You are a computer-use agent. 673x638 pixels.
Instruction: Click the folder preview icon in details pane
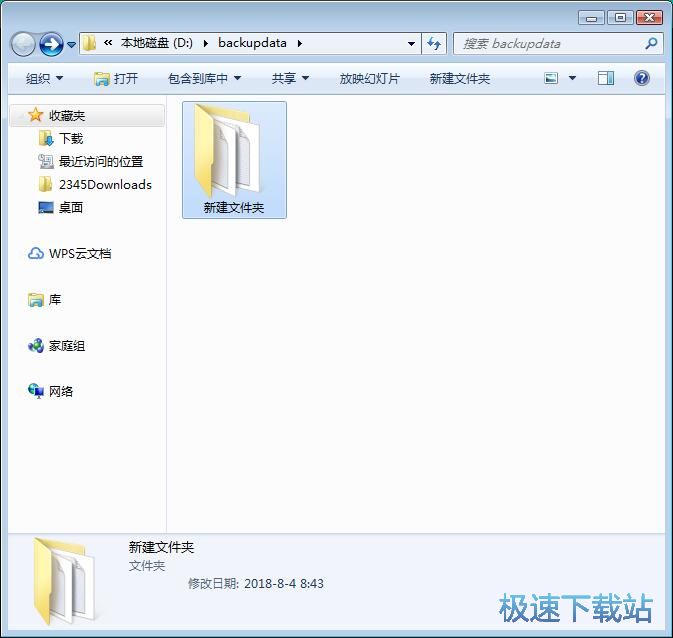pyautogui.click(x=64, y=581)
